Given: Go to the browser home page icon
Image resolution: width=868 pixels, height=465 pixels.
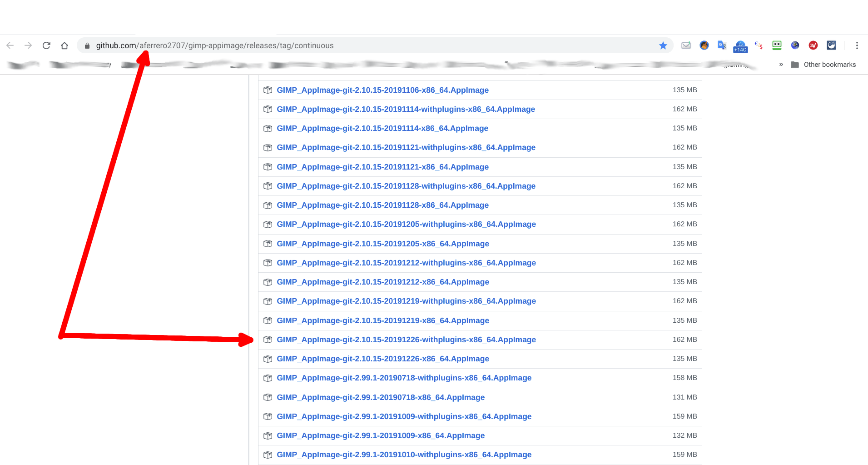Looking at the screenshot, I should pos(64,45).
